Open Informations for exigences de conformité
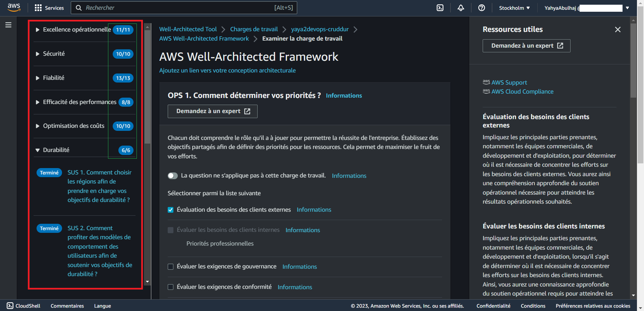 tap(295, 287)
